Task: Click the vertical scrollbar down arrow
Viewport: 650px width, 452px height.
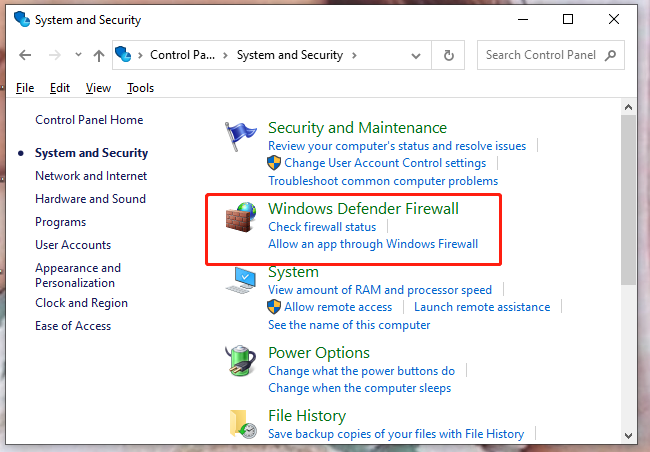Action: pos(629,435)
